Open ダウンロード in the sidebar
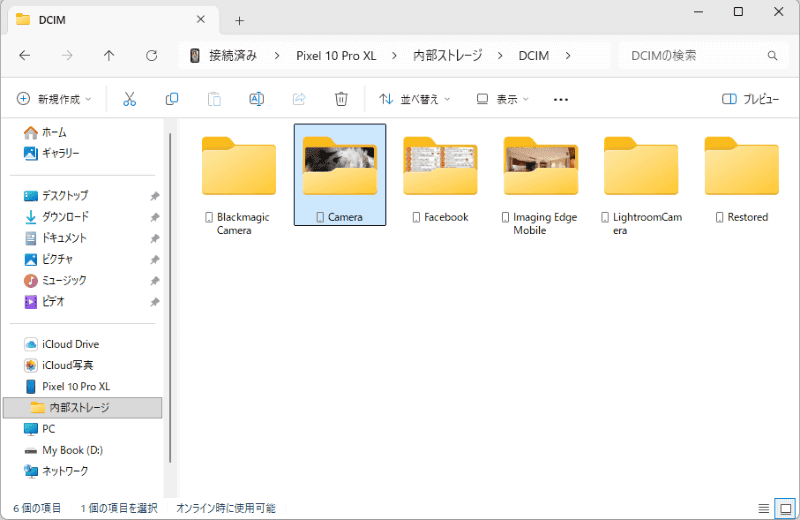 57,217
